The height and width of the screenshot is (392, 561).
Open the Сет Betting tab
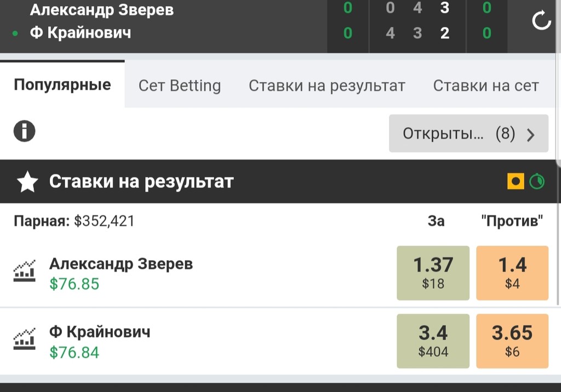(x=180, y=85)
